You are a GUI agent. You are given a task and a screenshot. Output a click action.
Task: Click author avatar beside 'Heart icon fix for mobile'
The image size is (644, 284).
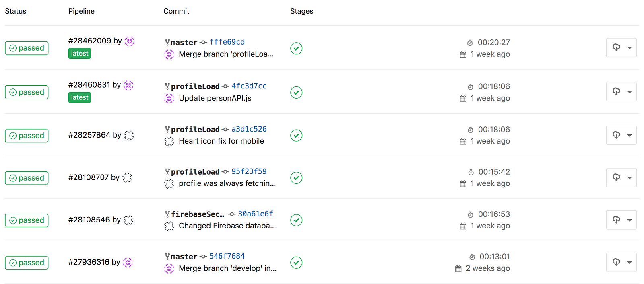[x=169, y=141]
